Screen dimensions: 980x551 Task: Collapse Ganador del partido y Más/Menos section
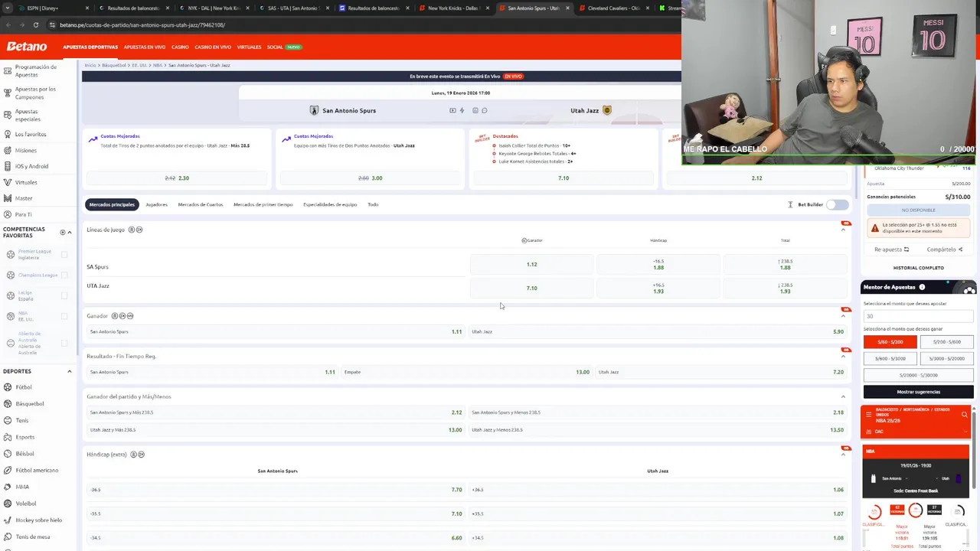[x=844, y=396]
